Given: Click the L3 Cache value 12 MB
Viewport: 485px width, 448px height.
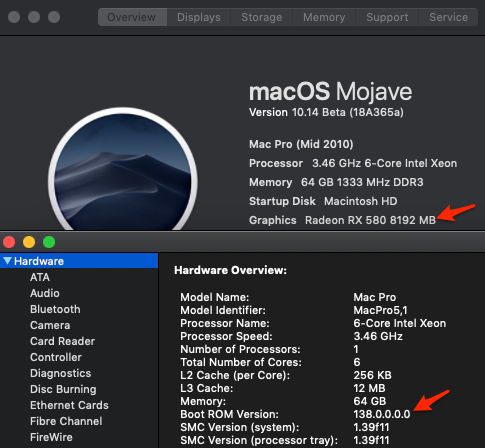Looking at the screenshot, I should point(369,388).
